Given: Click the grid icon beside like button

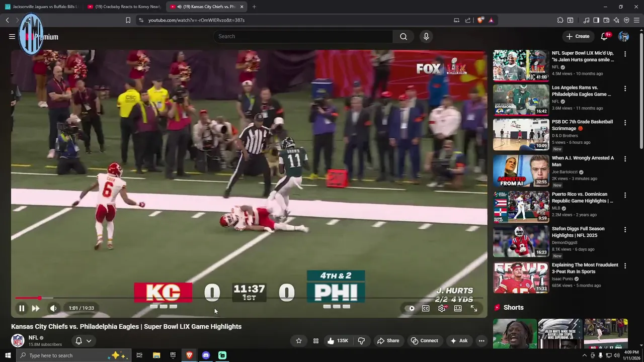Looking at the screenshot, I should coord(316,341).
